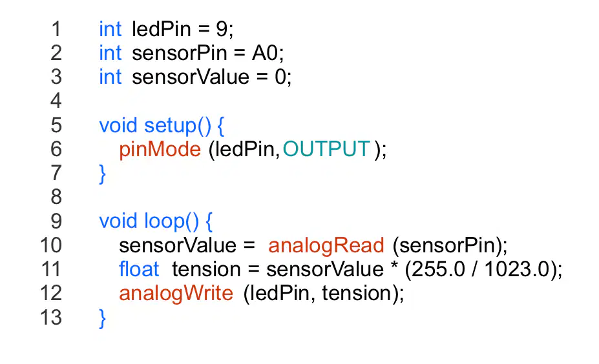The width and height of the screenshot is (599, 364).
Task: Click the ledPin variable on line 1
Action: 161,30
